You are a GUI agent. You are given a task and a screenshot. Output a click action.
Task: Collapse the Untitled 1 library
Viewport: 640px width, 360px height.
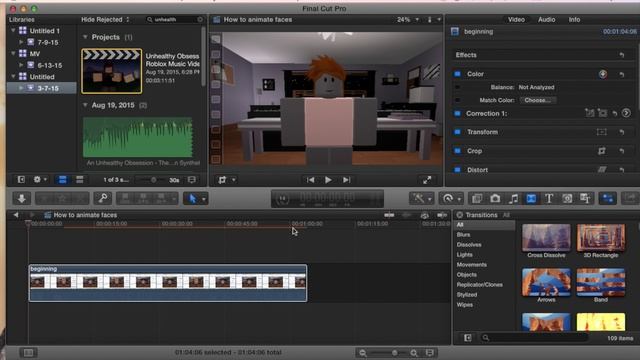(13, 31)
